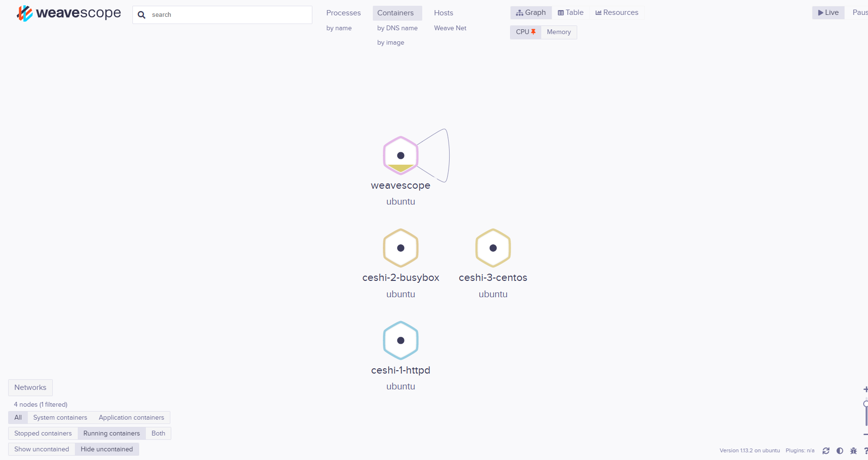Show Both running and stopped containers
Viewport: 868px width, 460px height.
tap(158, 434)
